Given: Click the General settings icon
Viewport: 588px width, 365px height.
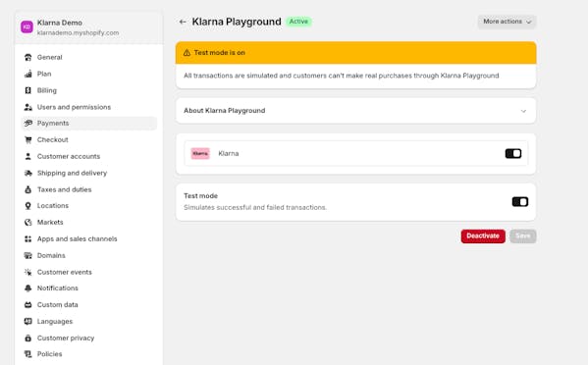Looking at the screenshot, I should coord(28,57).
